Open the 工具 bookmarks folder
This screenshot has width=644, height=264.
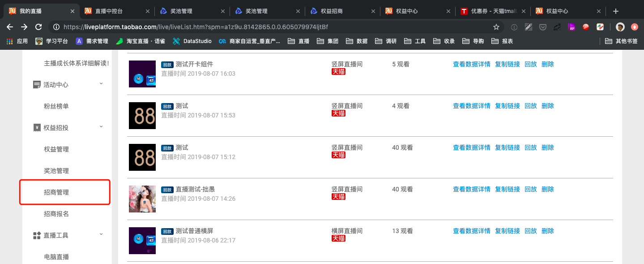(x=415, y=41)
